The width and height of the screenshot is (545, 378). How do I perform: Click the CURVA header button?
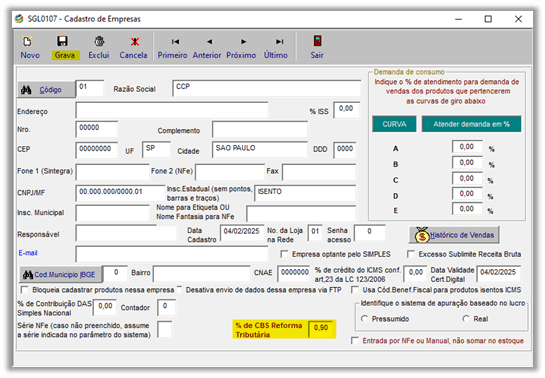click(x=394, y=124)
